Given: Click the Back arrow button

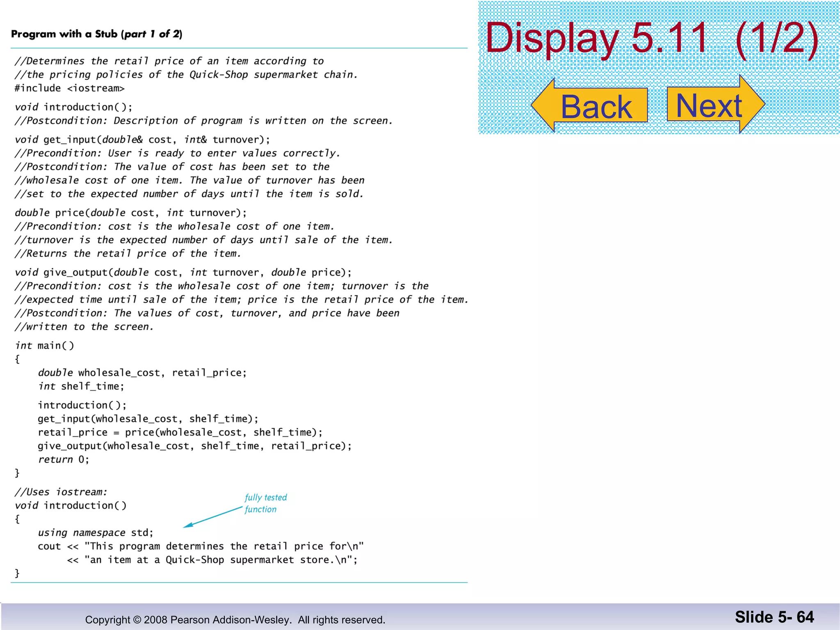Looking at the screenshot, I should (589, 105).
